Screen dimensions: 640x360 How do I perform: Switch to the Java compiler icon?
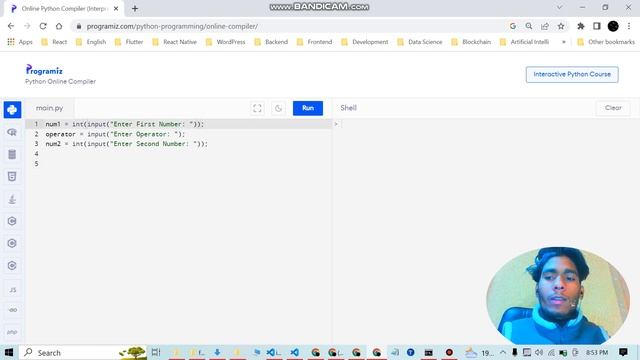pos(12,199)
